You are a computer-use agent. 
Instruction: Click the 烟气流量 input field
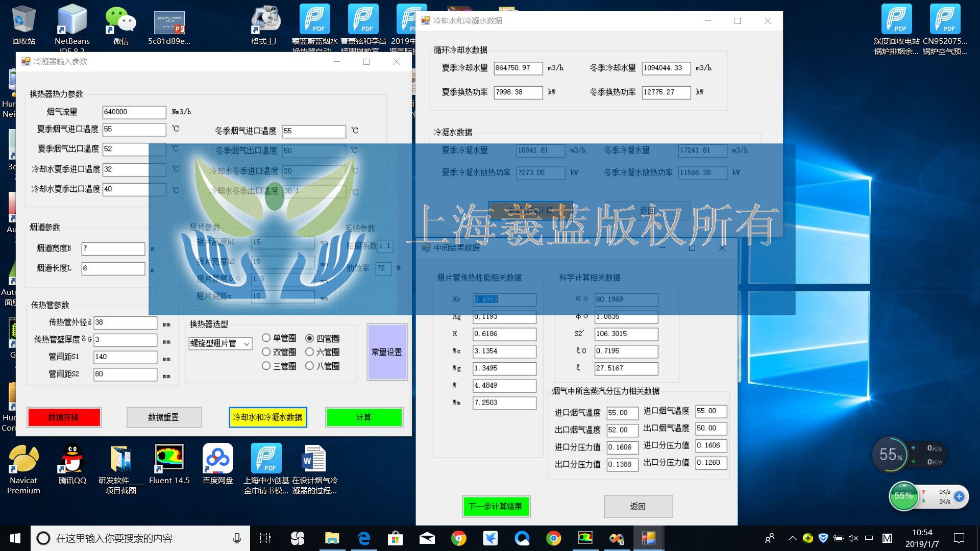(134, 112)
